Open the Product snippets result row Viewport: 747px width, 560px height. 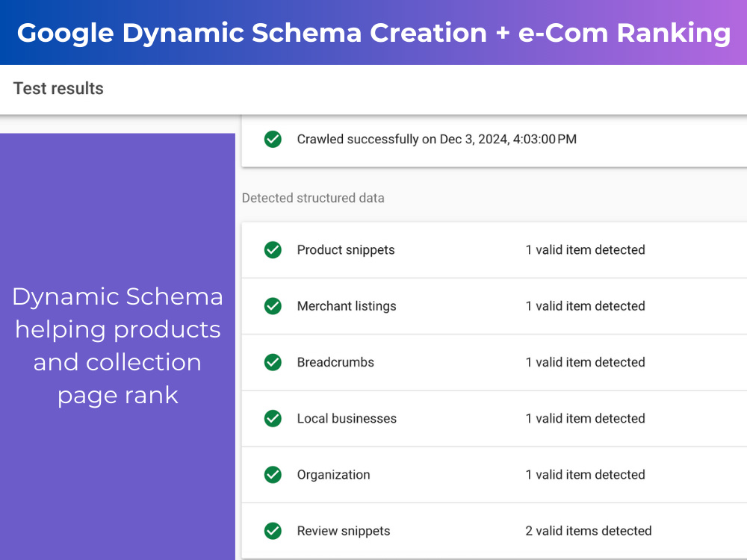tap(494, 250)
